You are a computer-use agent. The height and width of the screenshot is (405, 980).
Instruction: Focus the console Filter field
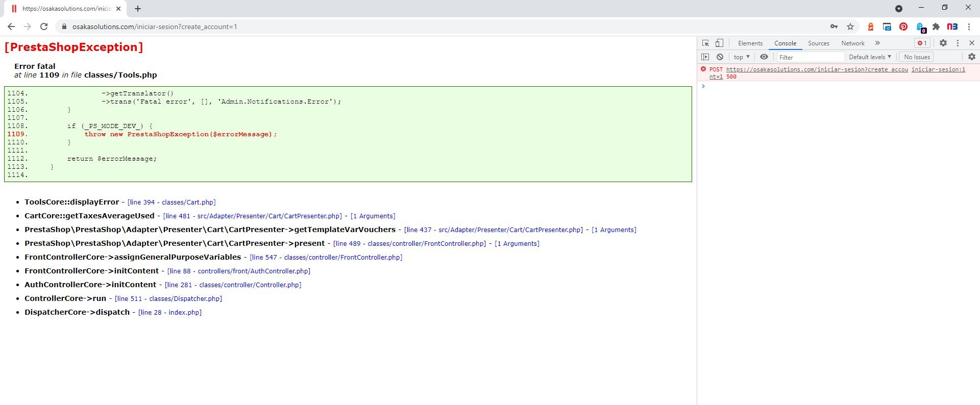(x=811, y=57)
